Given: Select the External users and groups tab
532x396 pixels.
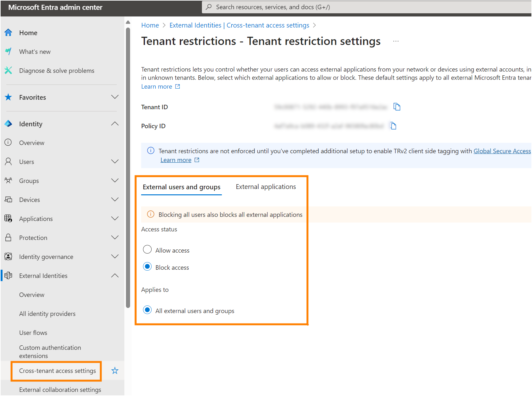Looking at the screenshot, I should 181,187.
